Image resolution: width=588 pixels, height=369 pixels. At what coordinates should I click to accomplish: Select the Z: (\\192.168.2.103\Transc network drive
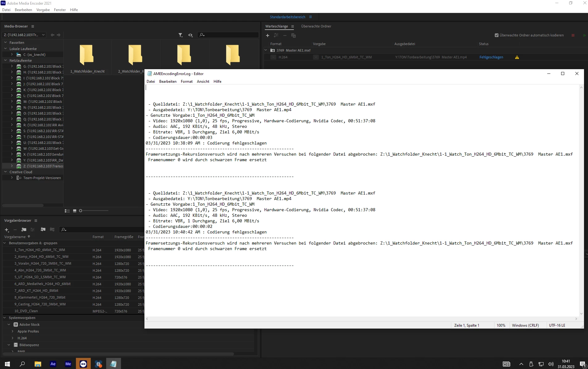click(x=43, y=166)
